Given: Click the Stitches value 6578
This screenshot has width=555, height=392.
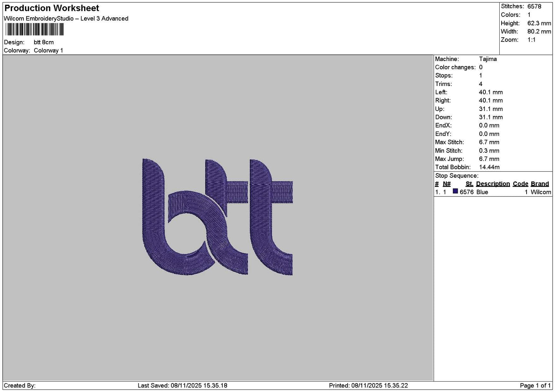Looking at the screenshot, I should point(534,7).
